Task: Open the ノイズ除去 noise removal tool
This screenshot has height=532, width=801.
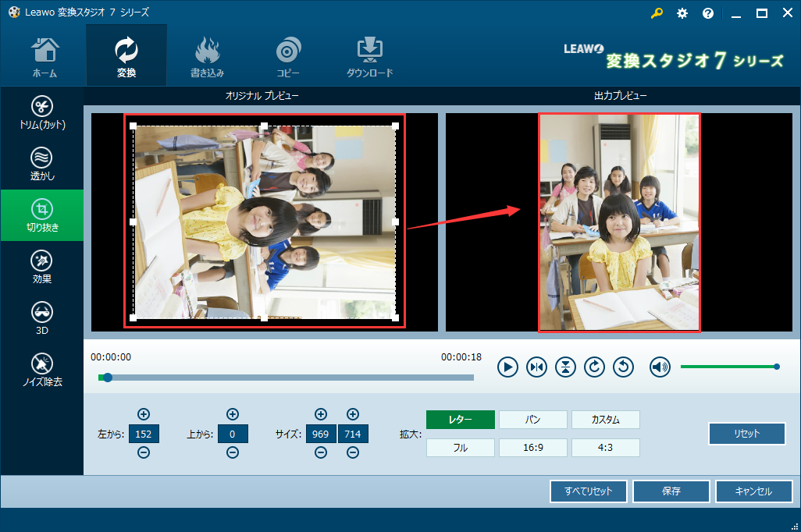Action: [x=41, y=370]
